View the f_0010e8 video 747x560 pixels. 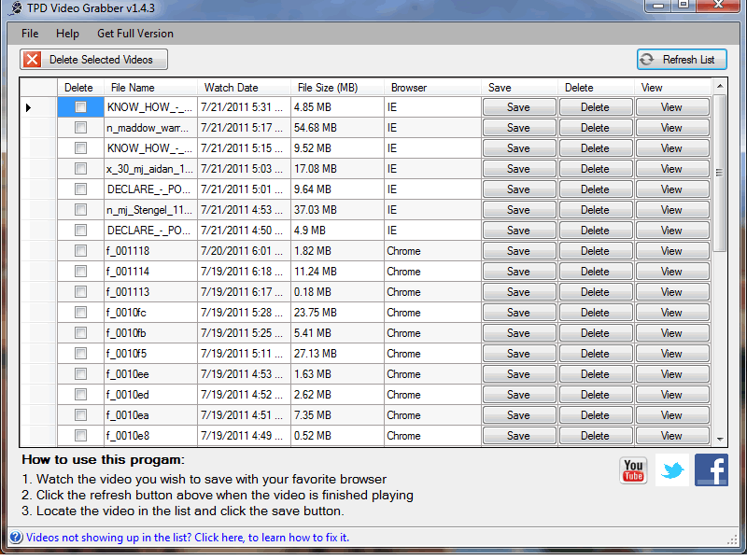click(672, 435)
